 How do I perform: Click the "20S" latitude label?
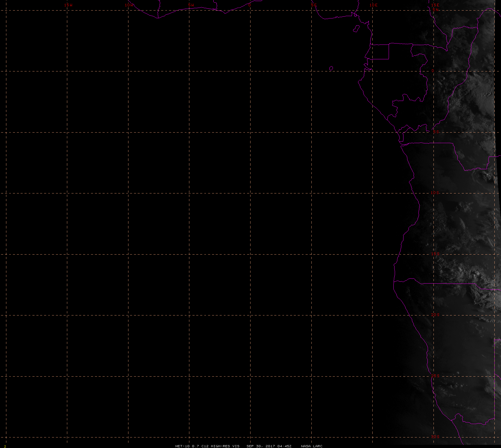point(435,315)
